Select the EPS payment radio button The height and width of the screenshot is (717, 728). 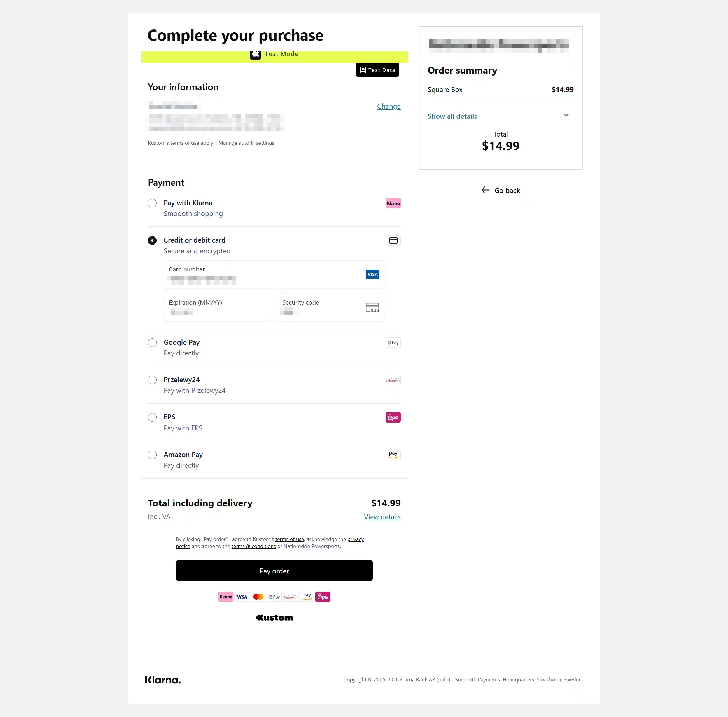pos(152,417)
